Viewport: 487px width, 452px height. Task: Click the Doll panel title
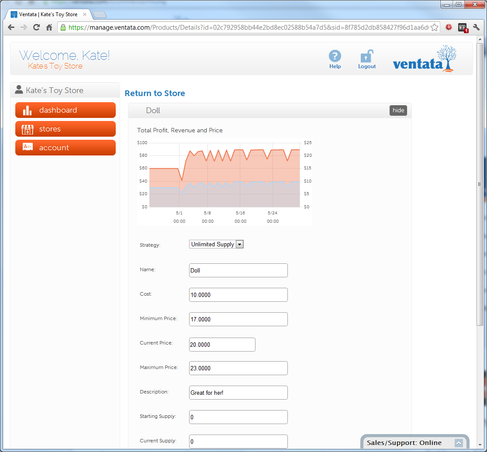[x=153, y=110]
